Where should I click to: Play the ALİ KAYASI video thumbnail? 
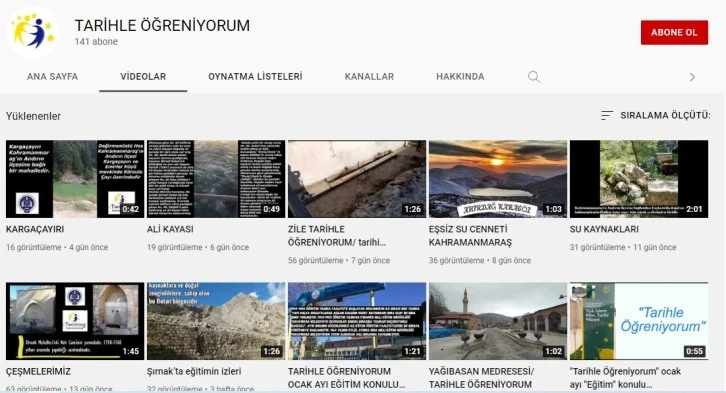tap(216, 179)
